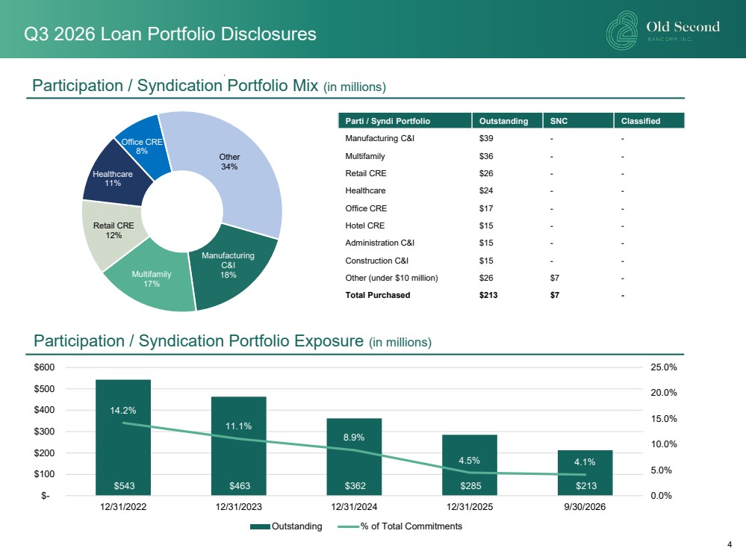The width and height of the screenshot is (746, 560).
Task: Click the $24 outstanding value in the Healthcare row
Action: (486, 190)
